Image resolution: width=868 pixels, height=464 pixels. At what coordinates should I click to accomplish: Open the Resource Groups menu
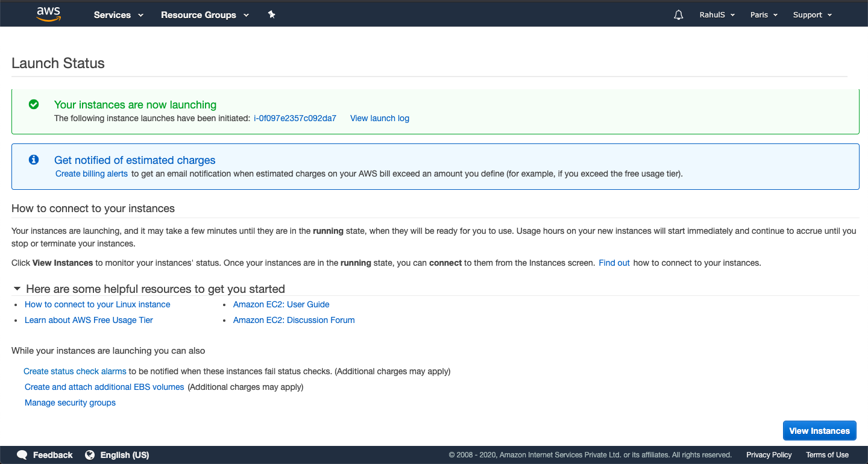click(205, 14)
